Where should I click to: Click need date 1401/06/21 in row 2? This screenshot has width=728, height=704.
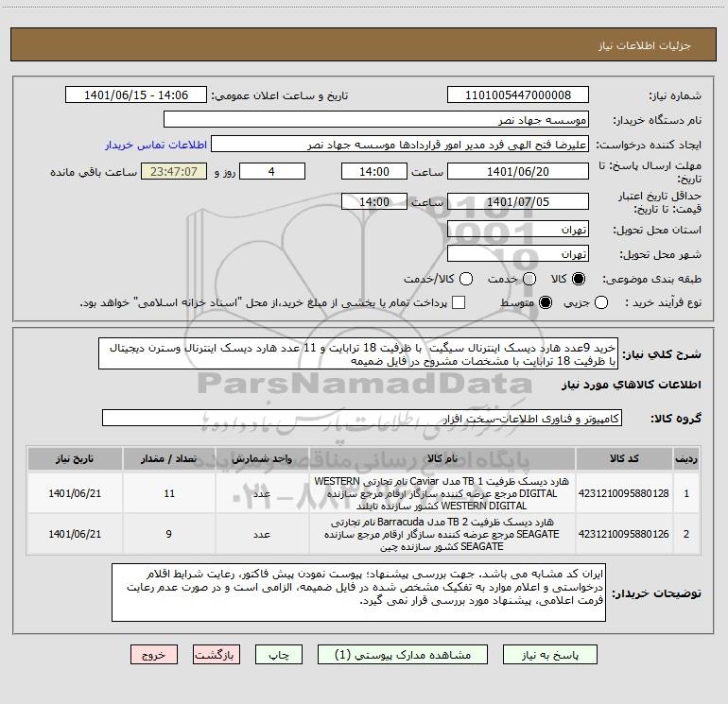pos(75,534)
